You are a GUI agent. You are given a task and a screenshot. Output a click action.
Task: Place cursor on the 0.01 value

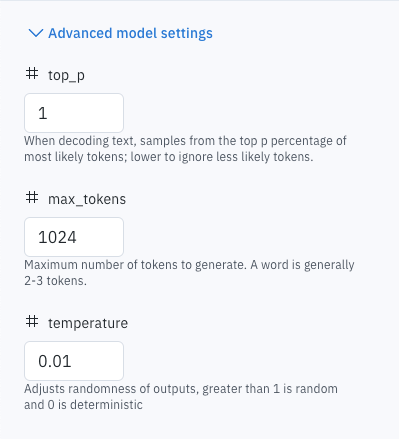(55, 361)
